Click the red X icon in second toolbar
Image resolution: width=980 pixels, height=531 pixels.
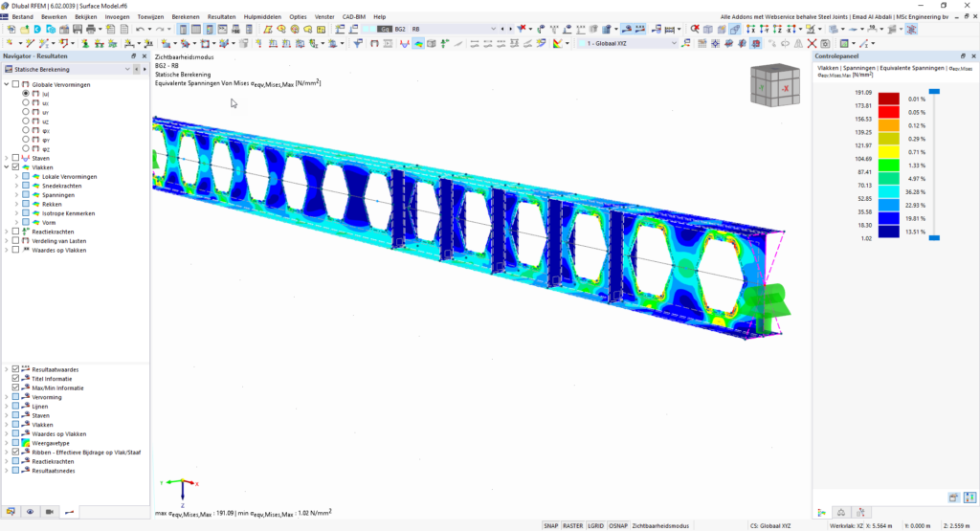tap(813, 43)
